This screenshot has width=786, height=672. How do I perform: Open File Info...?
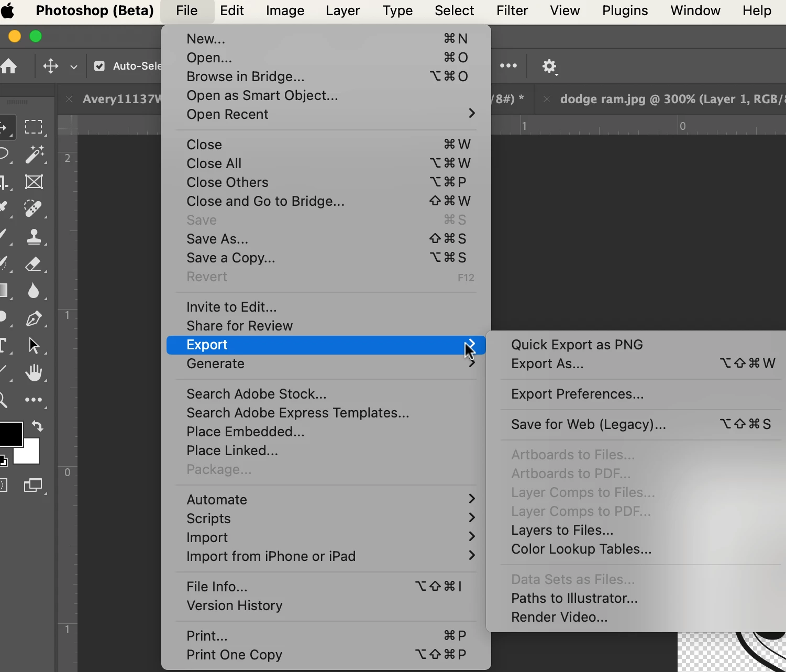pos(326,587)
